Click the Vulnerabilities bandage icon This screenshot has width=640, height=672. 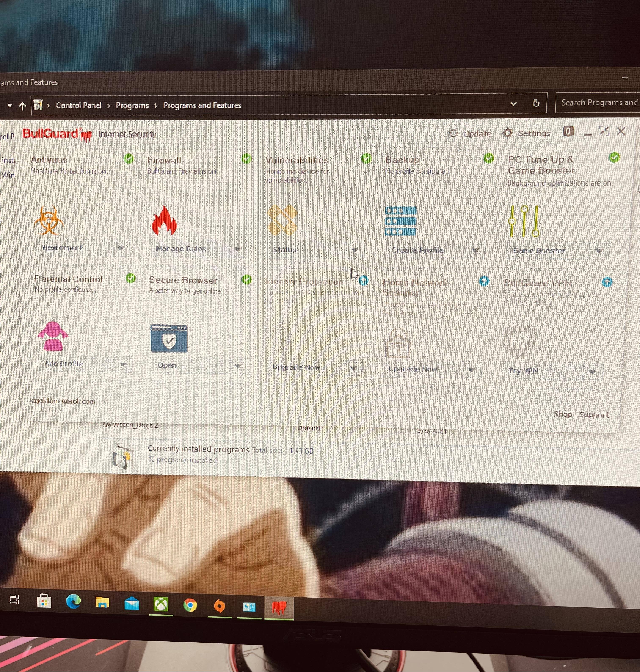[x=282, y=220]
